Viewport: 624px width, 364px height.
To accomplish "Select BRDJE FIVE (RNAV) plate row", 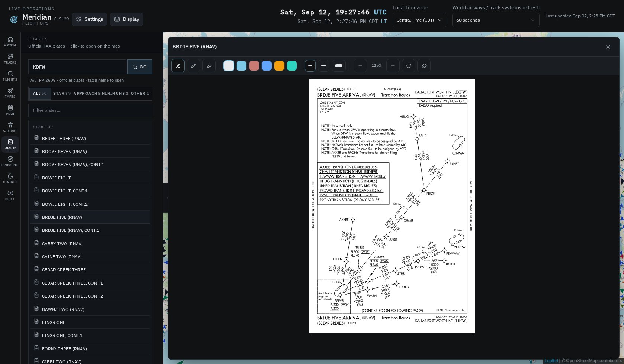I will click(x=90, y=217).
